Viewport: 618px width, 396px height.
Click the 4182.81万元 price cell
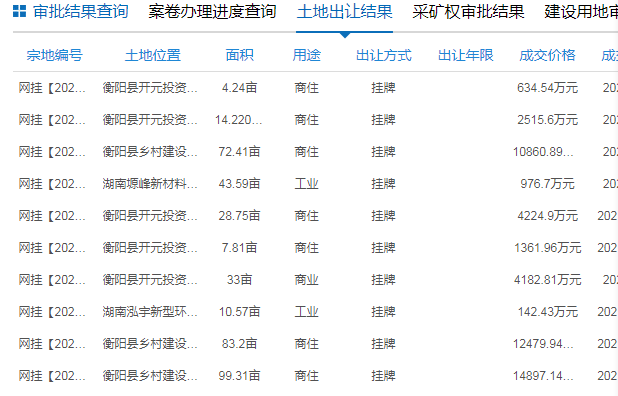tap(547, 280)
